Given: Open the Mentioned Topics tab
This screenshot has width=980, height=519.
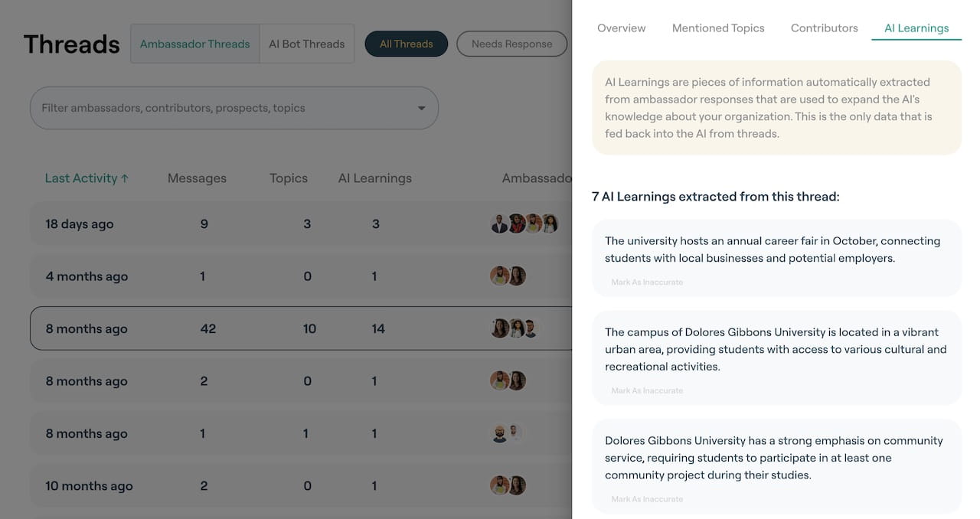Looking at the screenshot, I should pos(718,28).
